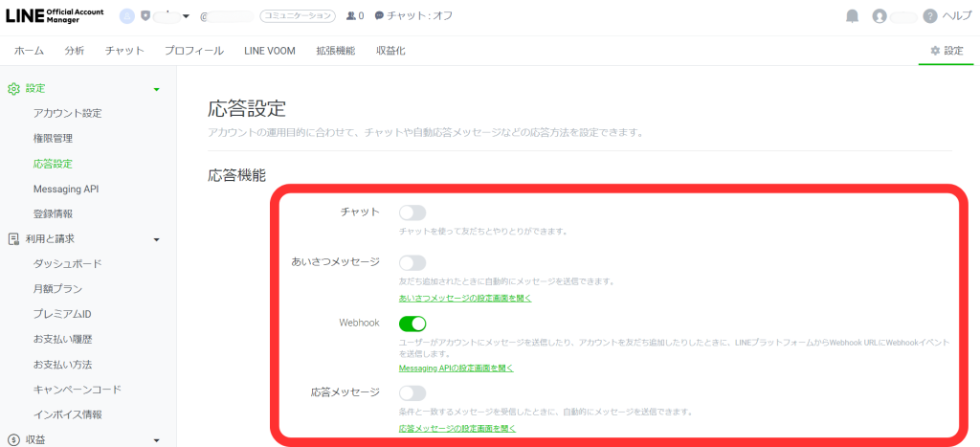Open お支払い方法 in sidebar
Viewport: 980px width, 447px height.
coord(63,365)
